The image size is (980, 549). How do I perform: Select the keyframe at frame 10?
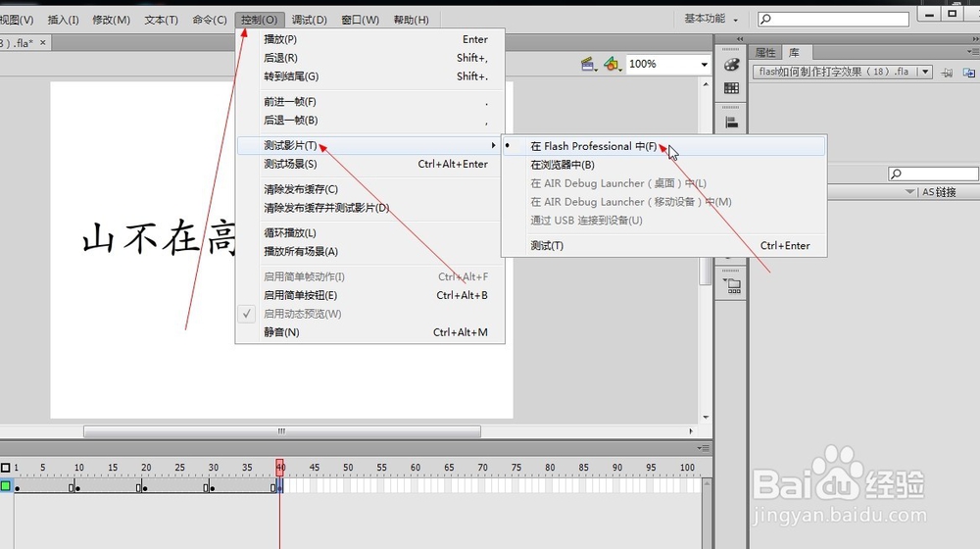pyautogui.click(x=77, y=486)
